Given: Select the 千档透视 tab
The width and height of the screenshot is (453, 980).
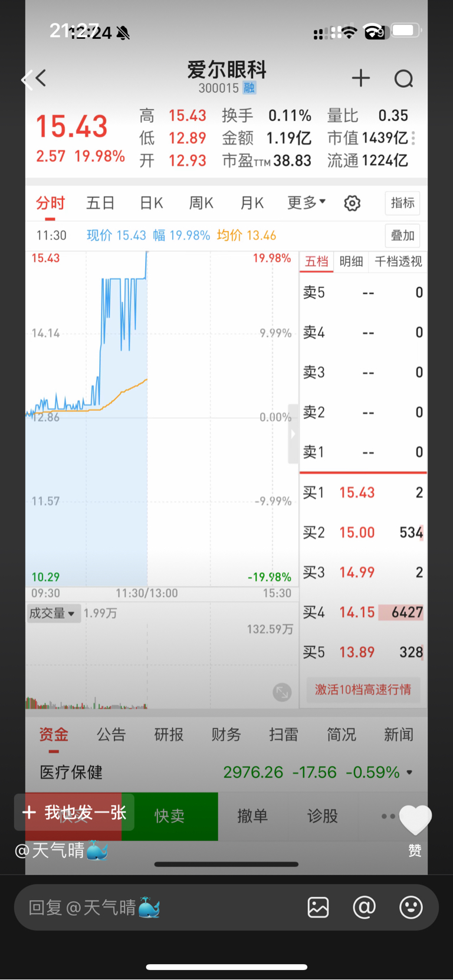Looking at the screenshot, I should click(398, 262).
